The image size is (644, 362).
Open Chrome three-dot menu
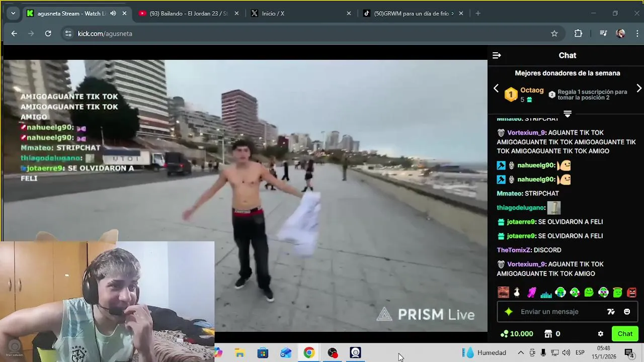[x=637, y=34]
